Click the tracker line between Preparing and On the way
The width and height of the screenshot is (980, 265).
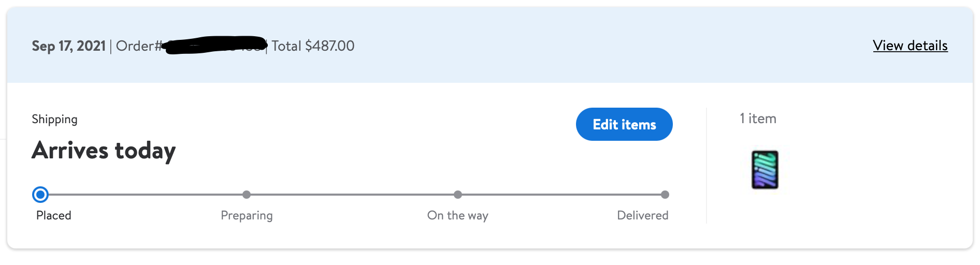click(x=352, y=195)
